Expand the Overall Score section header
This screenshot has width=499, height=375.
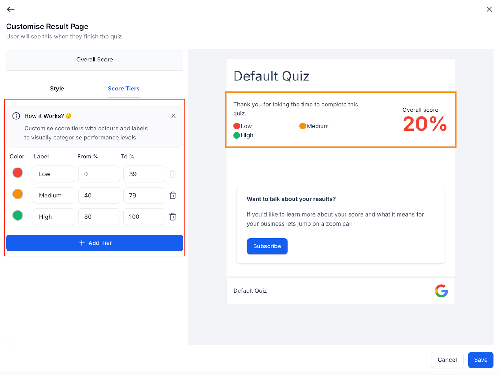[x=95, y=60]
